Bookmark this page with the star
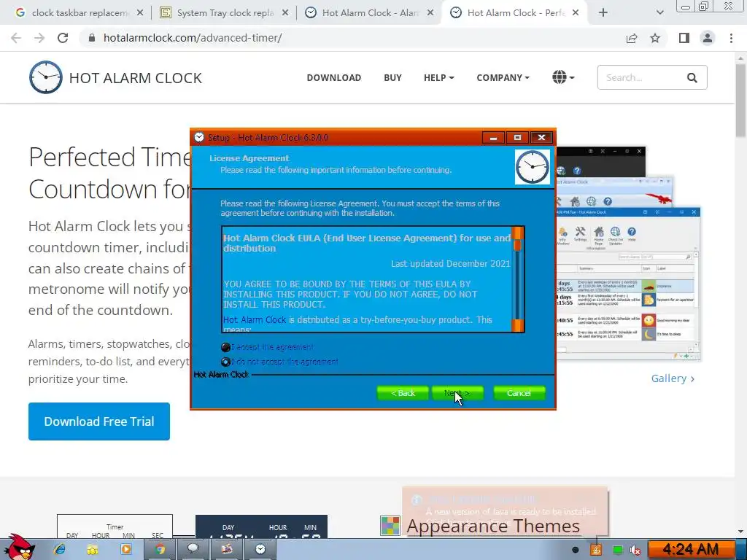Image resolution: width=747 pixels, height=560 pixels. [x=655, y=38]
